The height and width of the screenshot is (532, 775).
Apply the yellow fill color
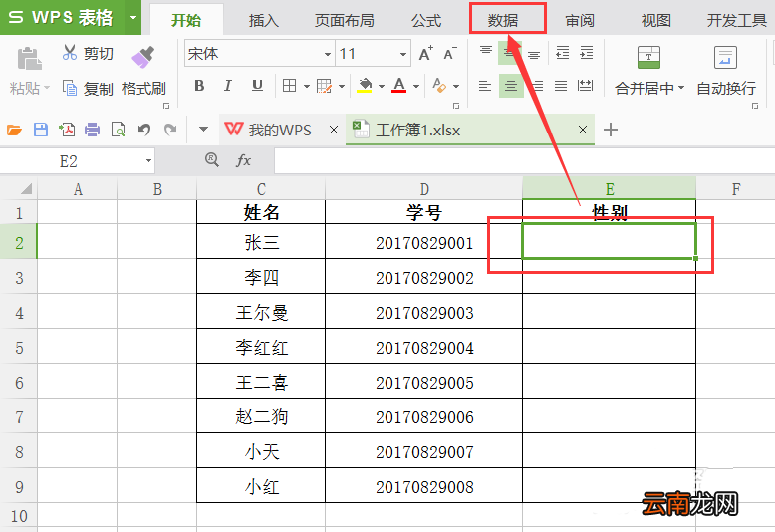point(365,86)
